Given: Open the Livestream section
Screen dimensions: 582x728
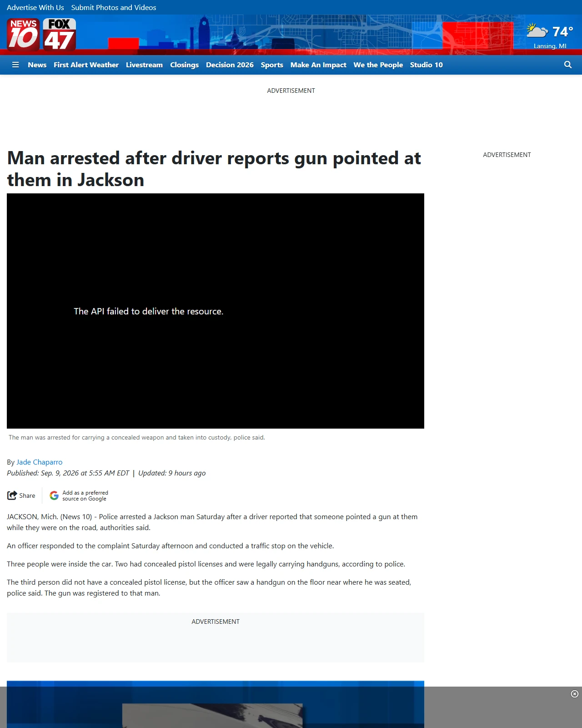Looking at the screenshot, I should (144, 65).
